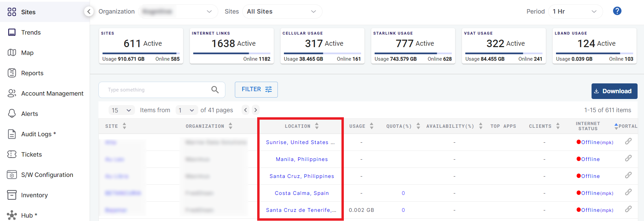Change the Period 1 Hr dropdown
This screenshot has height=221, width=644.
point(575,12)
